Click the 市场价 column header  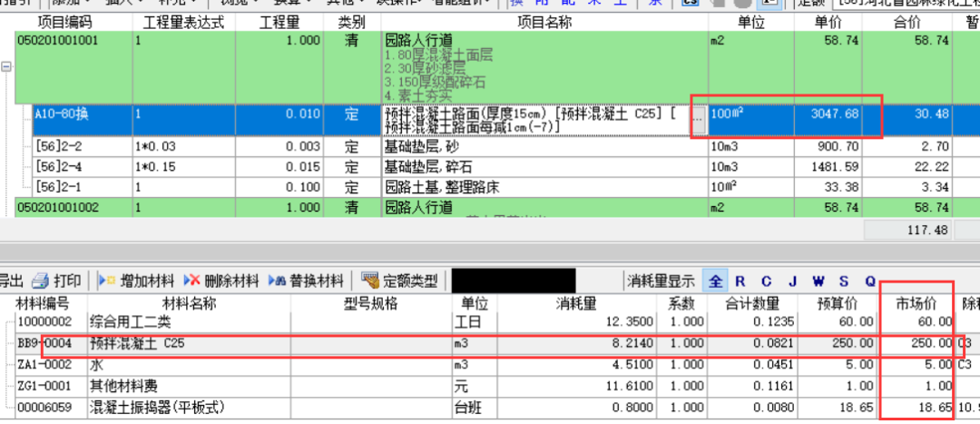click(917, 302)
